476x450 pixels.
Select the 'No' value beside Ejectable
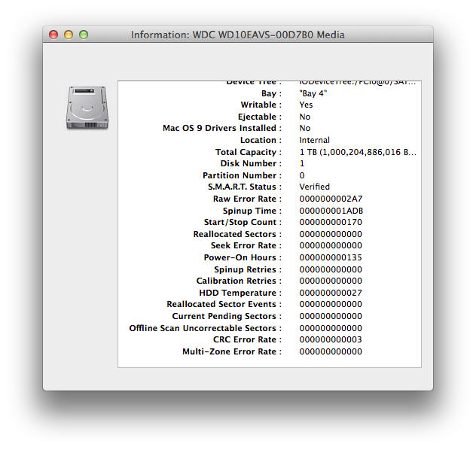[x=305, y=117]
